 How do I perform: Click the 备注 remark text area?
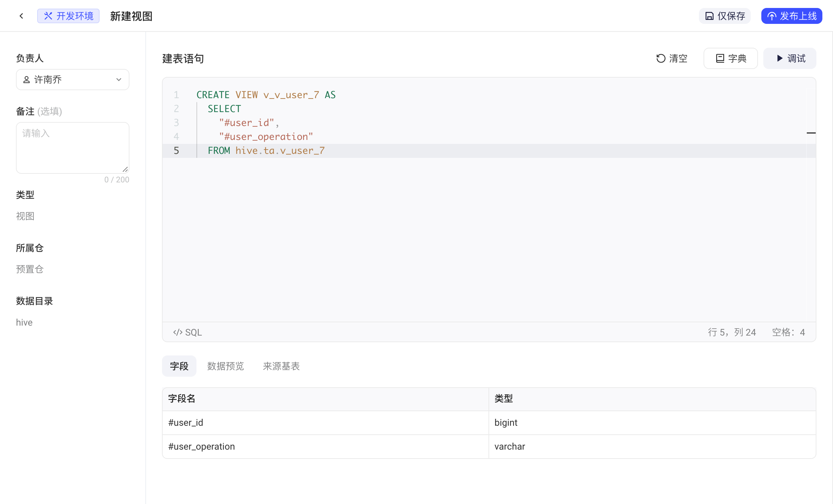pyautogui.click(x=73, y=148)
